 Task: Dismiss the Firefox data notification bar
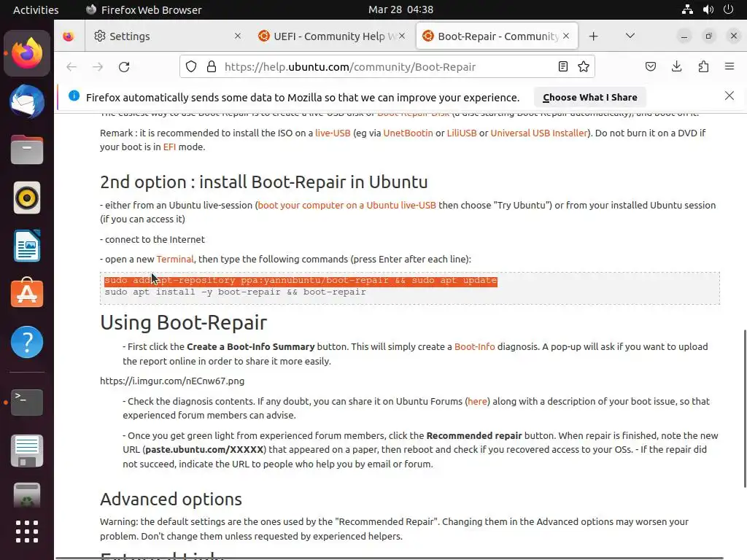pyautogui.click(x=729, y=96)
